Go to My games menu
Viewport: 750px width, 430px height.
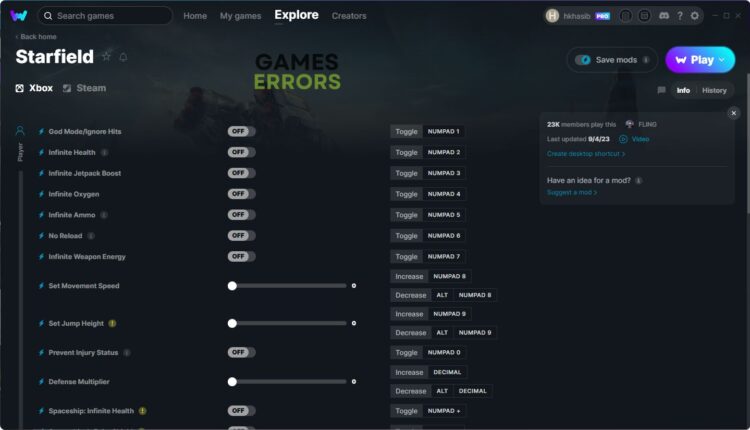point(241,16)
